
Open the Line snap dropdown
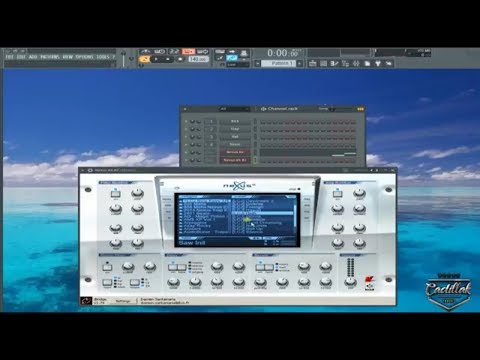(238, 65)
